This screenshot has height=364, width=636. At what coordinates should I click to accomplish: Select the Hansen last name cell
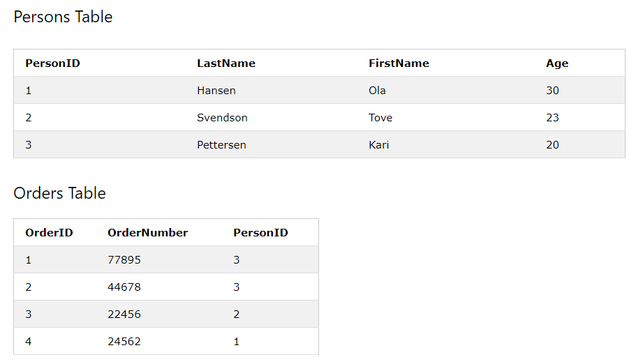(x=216, y=91)
